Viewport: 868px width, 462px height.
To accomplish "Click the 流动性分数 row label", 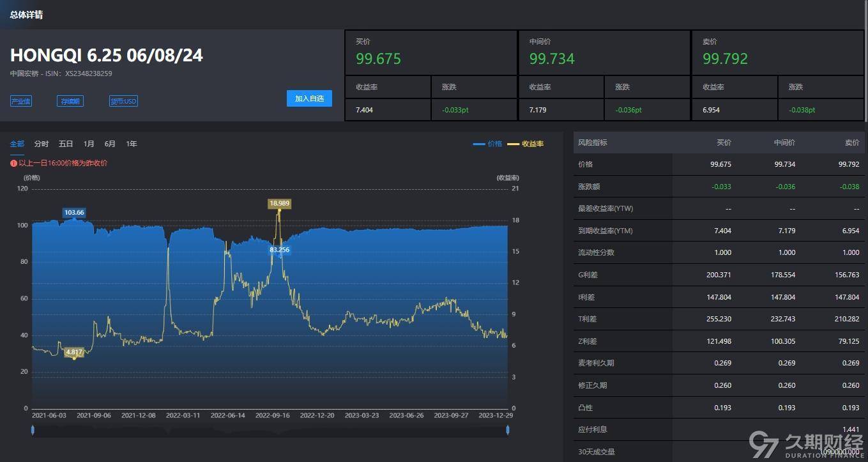I will click(x=596, y=252).
